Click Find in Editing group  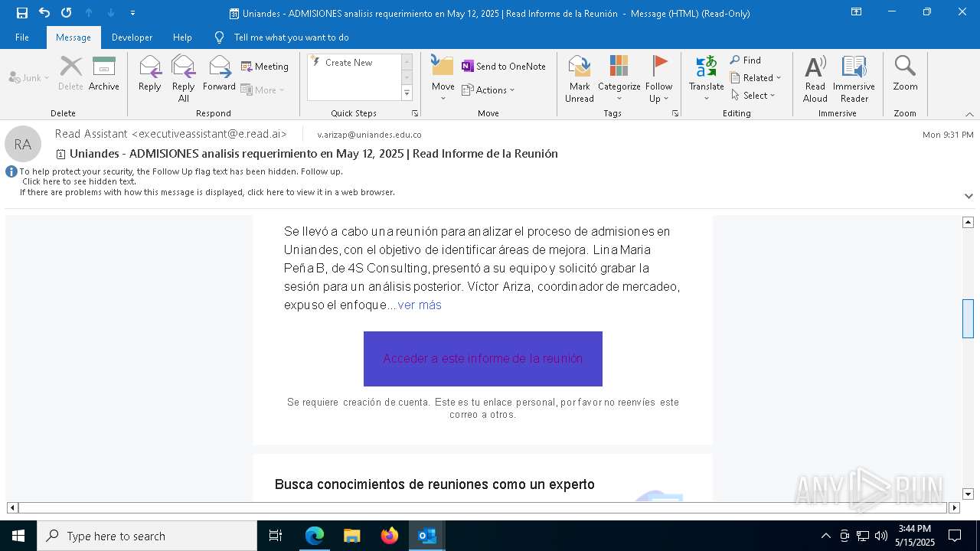[x=746, y=60]
